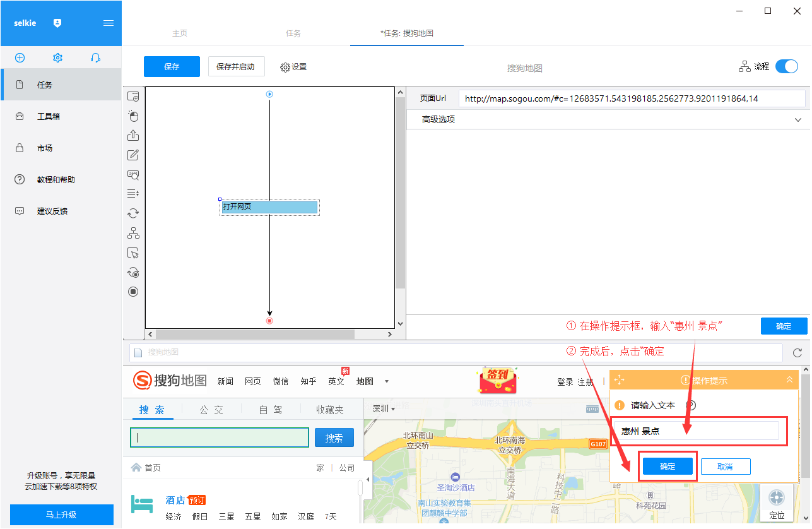Viewport: 812px width, 529px height.
Task: Click the move handle on operation prompt panel
Action: pos(618,379)
